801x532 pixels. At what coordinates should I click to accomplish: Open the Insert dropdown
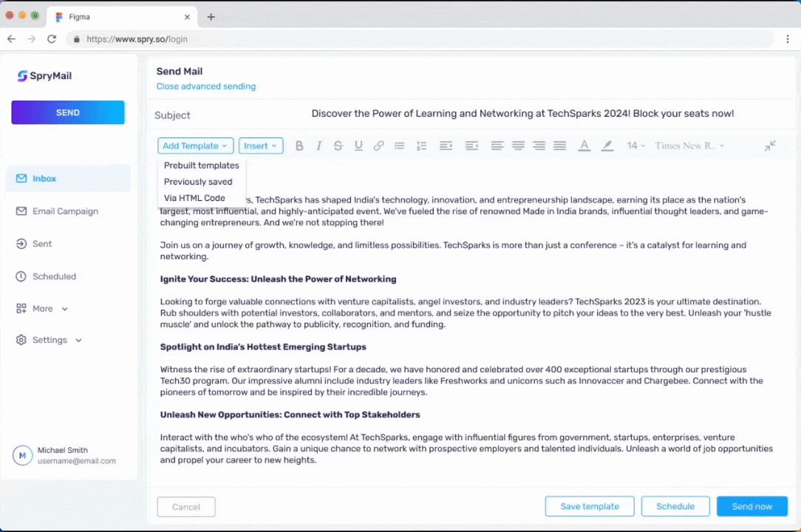click(x=261, y=146)
